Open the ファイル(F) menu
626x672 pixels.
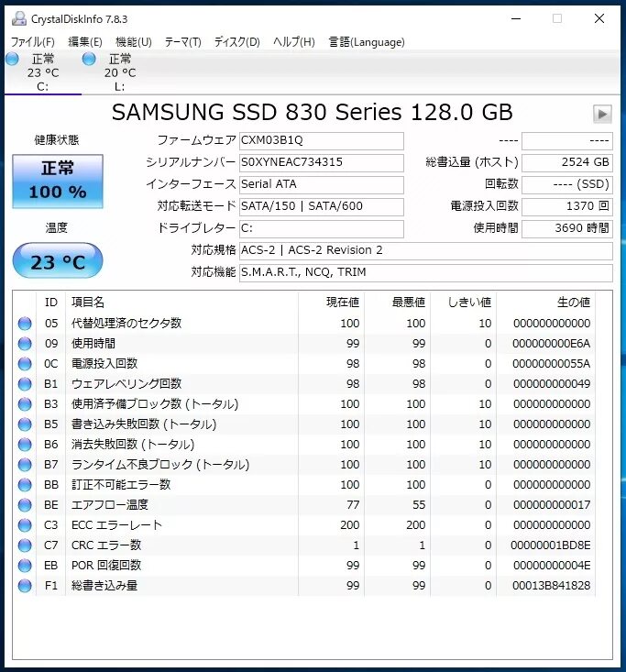pyautogui.click(x=33, y=42)
